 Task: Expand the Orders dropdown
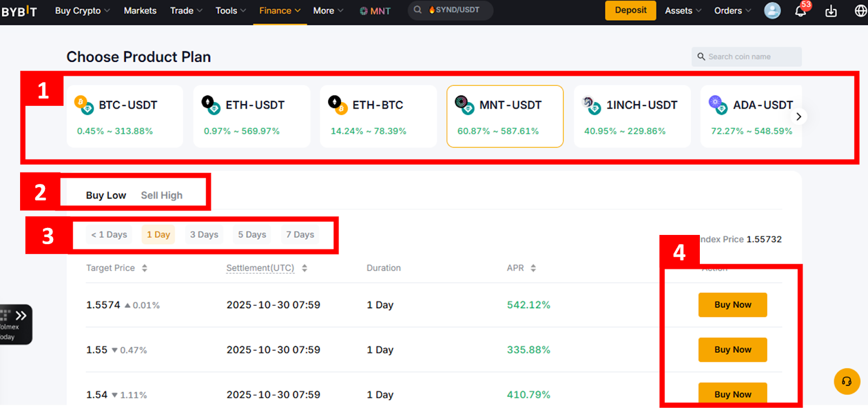pyautogui.click(x=732, y=11)
